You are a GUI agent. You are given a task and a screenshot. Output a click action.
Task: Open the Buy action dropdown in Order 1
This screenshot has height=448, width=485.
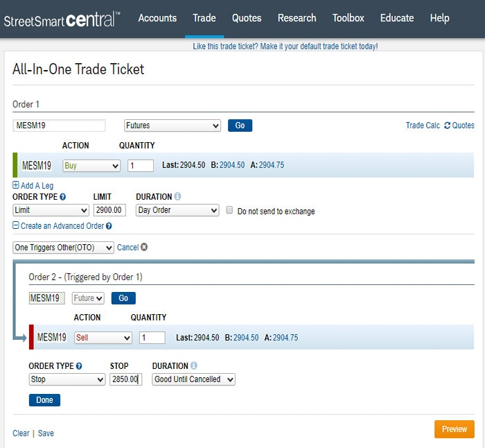91,166
